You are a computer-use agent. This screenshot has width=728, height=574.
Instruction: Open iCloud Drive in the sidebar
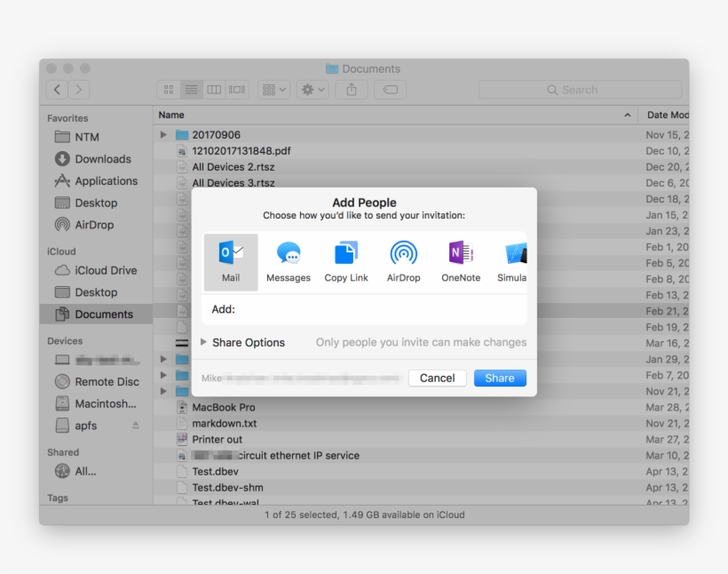pos(96,270)
